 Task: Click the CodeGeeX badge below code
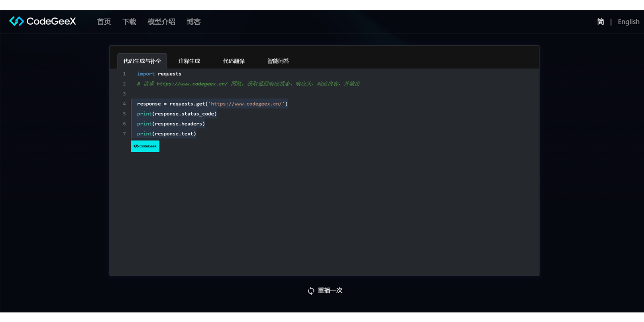point(145,146)
